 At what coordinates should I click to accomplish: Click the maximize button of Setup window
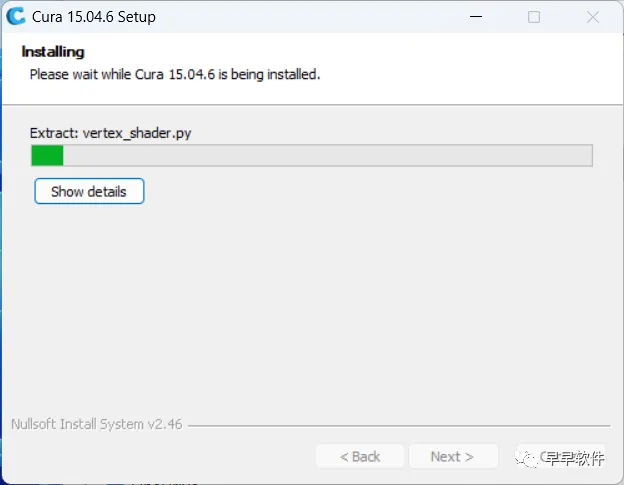pyautogui.click(x=534, y=17)
